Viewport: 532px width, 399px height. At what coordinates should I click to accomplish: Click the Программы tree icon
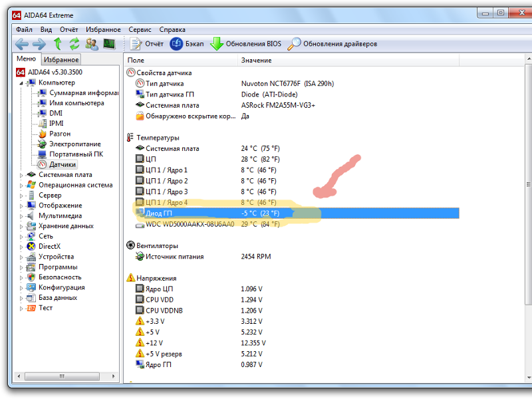tap(31, 267)
